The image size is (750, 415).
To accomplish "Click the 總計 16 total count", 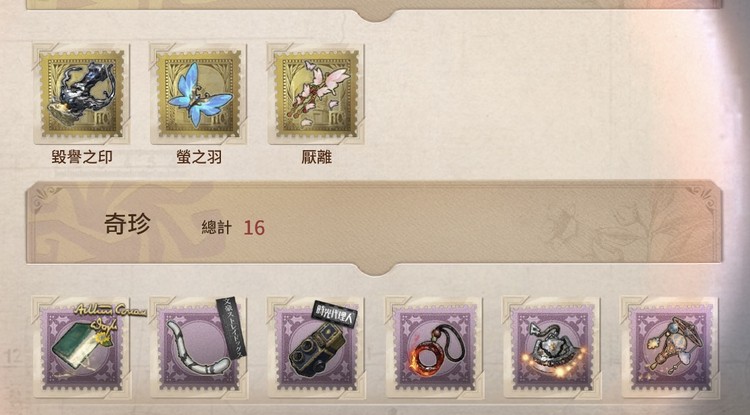I will (x=233, y=228).
